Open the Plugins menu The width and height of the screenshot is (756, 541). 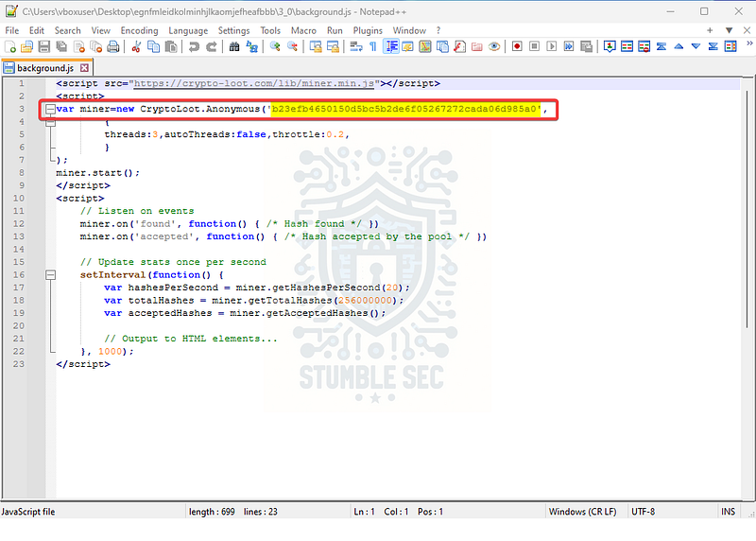point(368,30)
